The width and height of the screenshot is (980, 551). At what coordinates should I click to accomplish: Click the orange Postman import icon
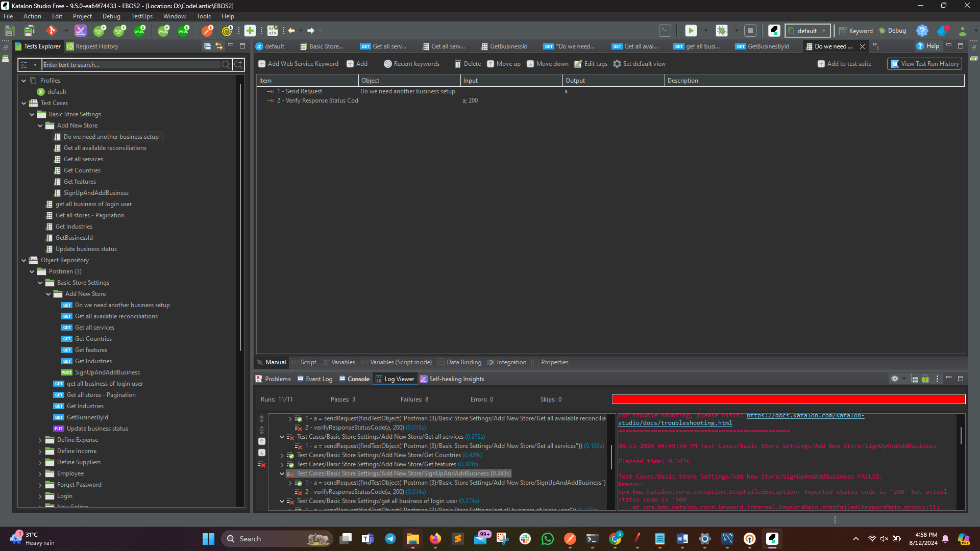pyautogui.click(x=208, y=31)
